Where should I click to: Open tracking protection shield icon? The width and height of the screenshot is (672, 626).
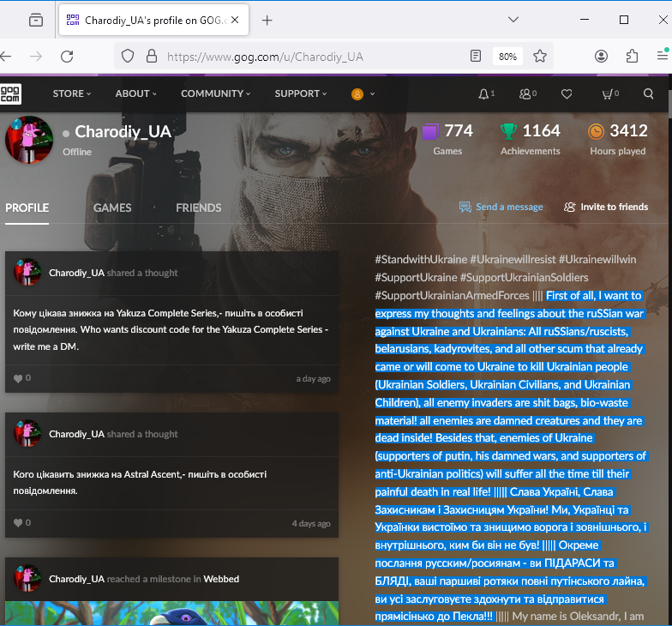pyautogui.click(x=128, y=57)
